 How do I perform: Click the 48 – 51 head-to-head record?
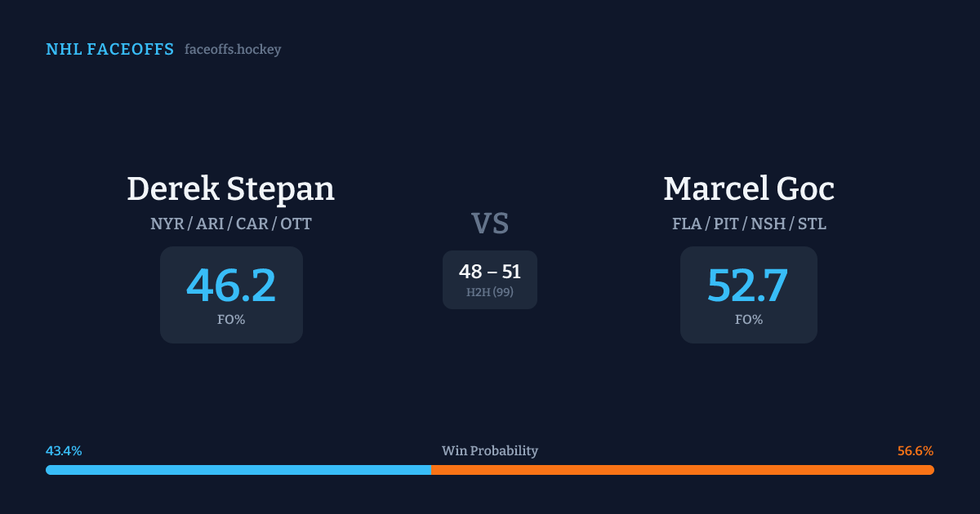click(x=490, y=272)
